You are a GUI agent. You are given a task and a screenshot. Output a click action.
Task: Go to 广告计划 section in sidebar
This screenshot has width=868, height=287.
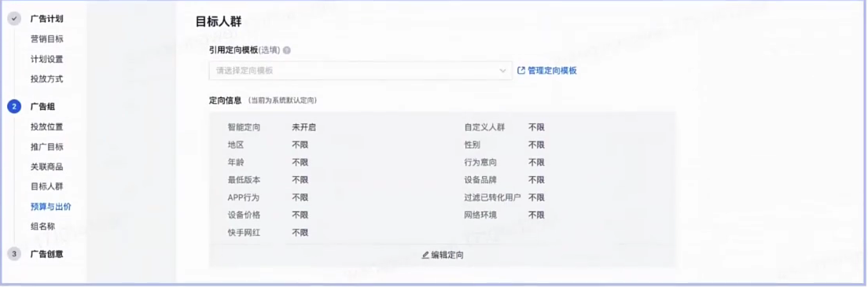tap(46, 19)
